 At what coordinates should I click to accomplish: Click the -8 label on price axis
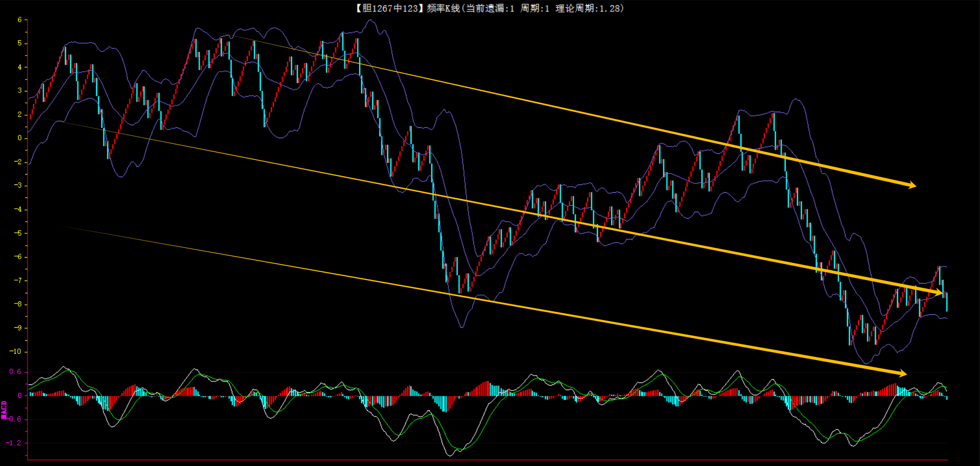[x=18, y=304]
